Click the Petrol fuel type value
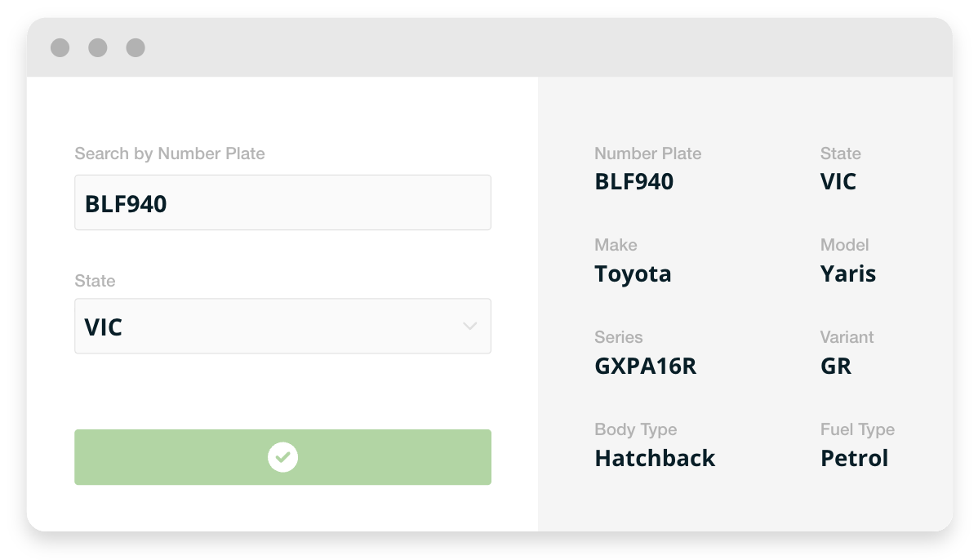 [x=854, y=458]
